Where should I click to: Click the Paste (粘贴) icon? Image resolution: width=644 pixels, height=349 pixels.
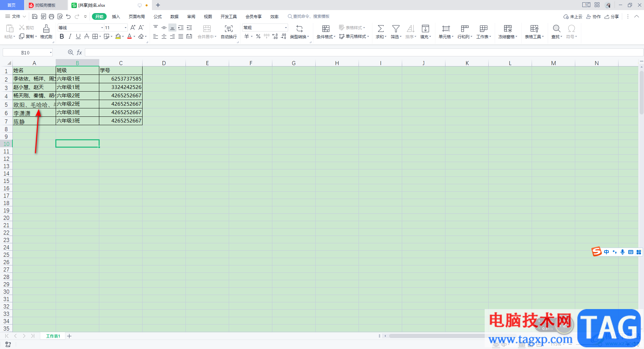(x=10, y=28)
